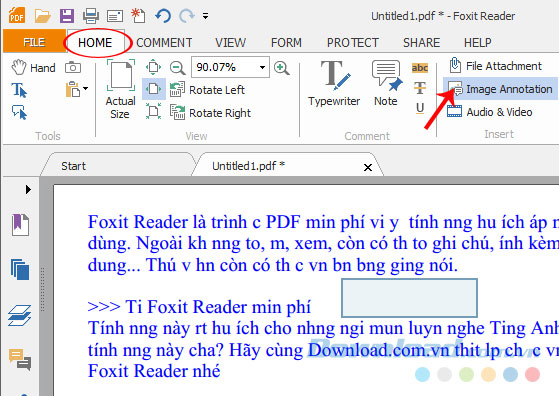Select the Select Annotation tool icon
The image size is (559, 396).
(19, 112)
